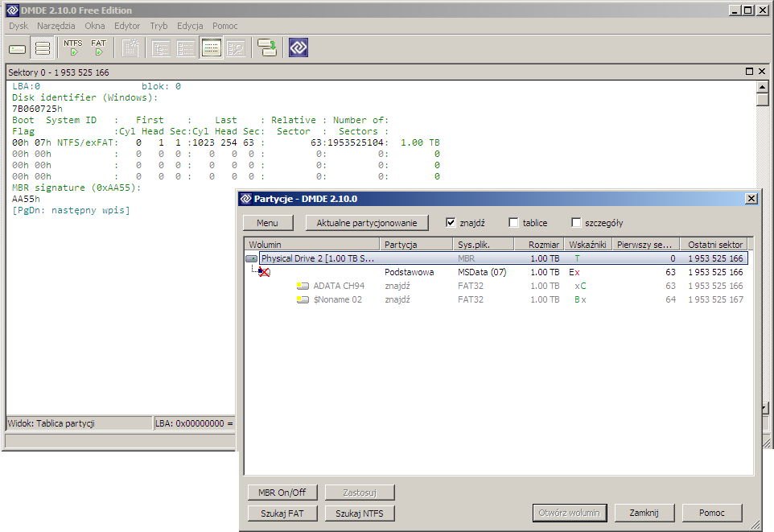Click the select disk toolbar icon
This screenshot has width=774, height=532.
click(17, 48)
